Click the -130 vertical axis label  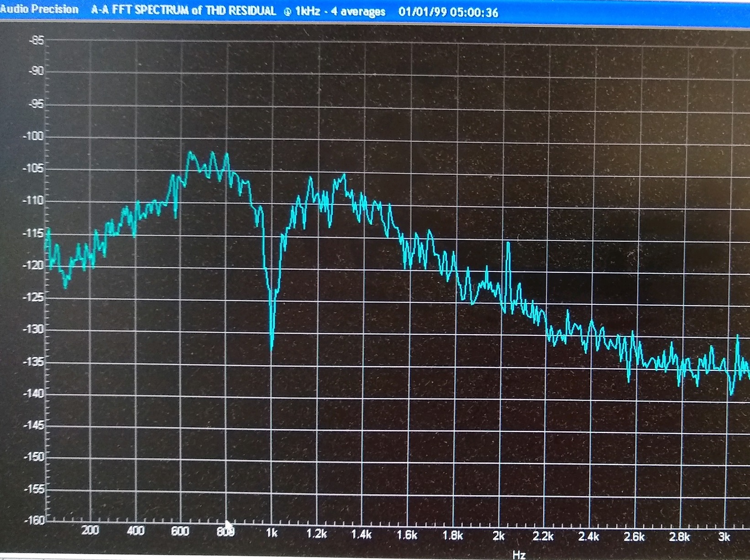point(33,329)
